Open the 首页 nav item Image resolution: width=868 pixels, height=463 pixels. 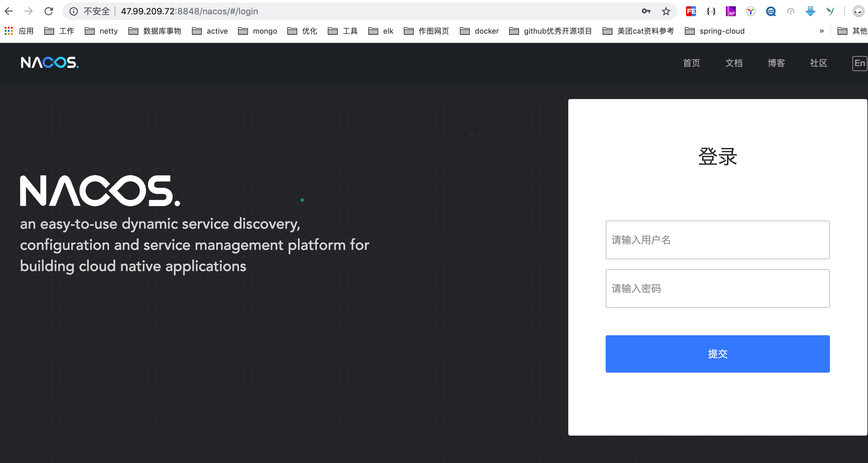(691, 63)
